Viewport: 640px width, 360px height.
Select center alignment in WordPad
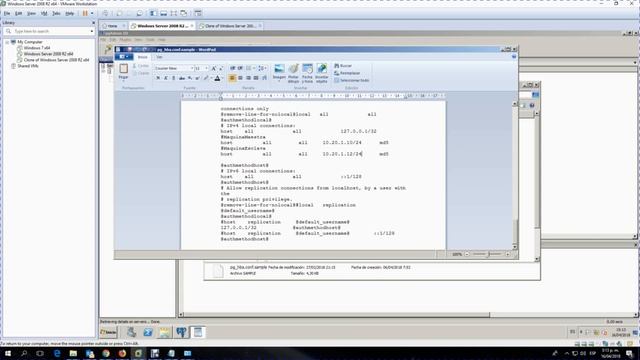click(x=240, y=78)
